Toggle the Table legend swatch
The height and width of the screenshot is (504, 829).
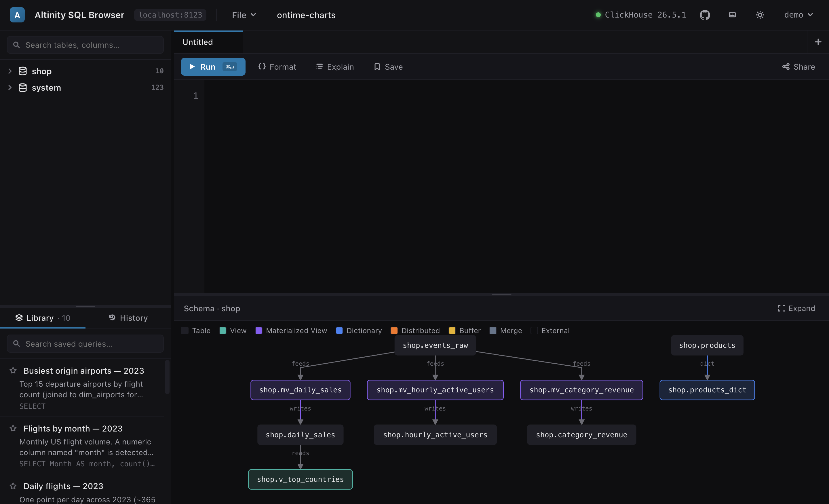click(x=185, y=330)
